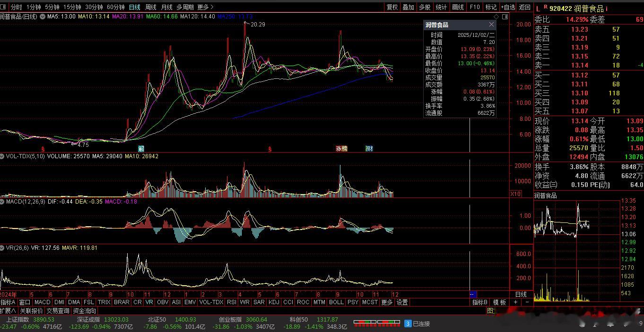Click the blue connection status icon
This screenshot has height=332, width=644.
tap(408, 323)
